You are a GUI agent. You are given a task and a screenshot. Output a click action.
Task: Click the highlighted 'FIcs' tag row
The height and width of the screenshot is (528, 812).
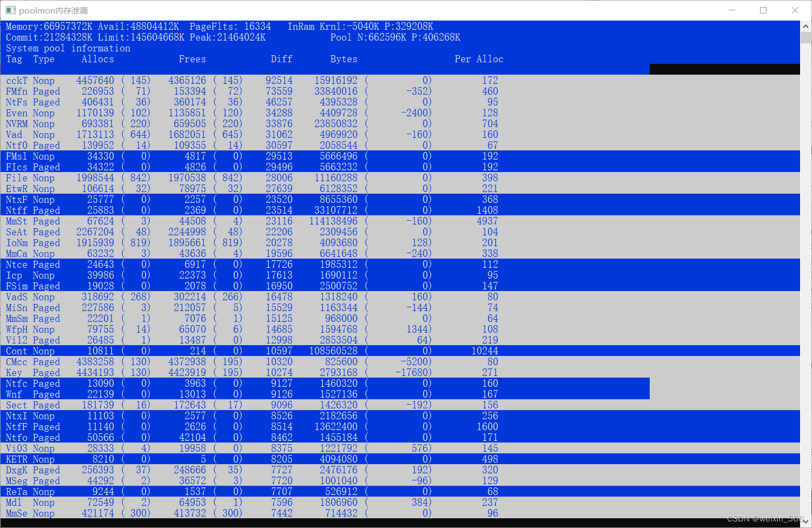tap(400, 167)
